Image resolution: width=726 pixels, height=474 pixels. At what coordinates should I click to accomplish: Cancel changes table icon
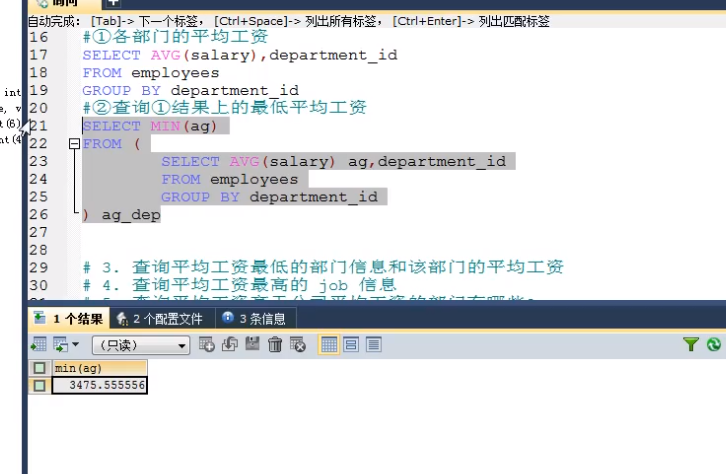[x=297, y=344]
